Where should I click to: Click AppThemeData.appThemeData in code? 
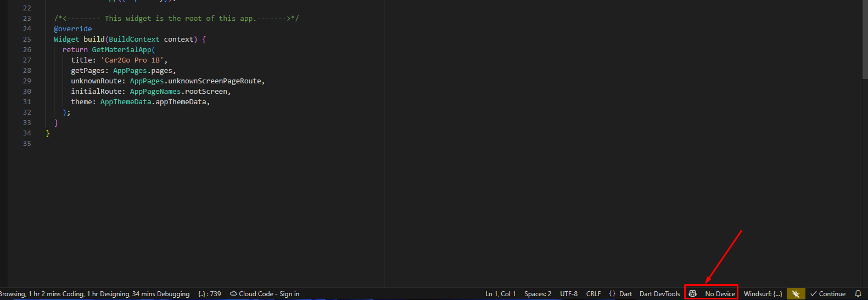pos(153,102)
